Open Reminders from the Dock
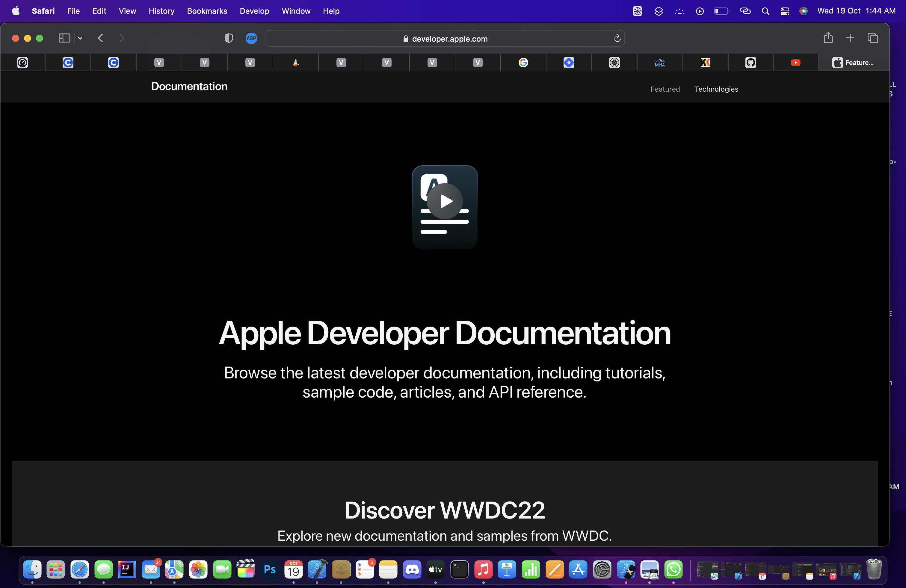Viewport: 906px width, 588px height. coord(365,569)
